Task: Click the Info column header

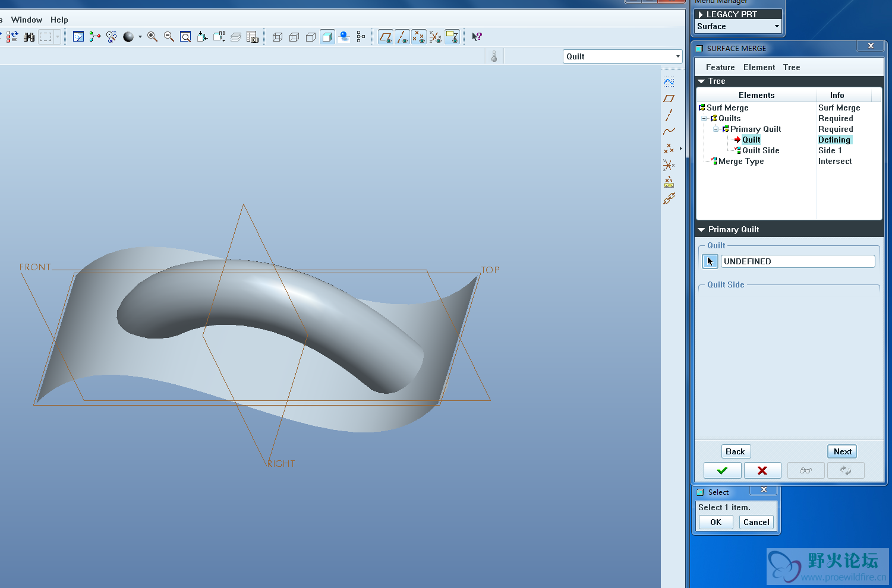Action: (837, 96)
